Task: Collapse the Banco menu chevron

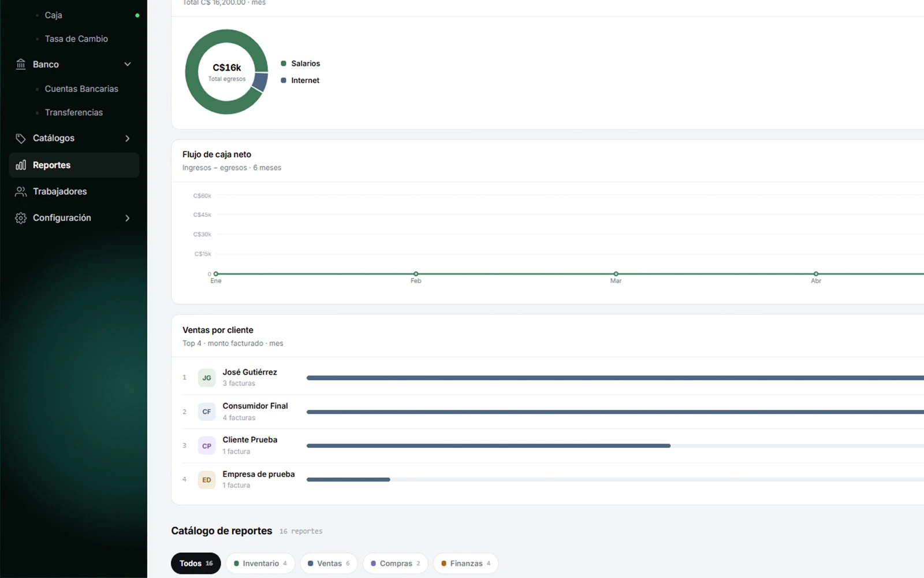Action: tap(128, 64)
